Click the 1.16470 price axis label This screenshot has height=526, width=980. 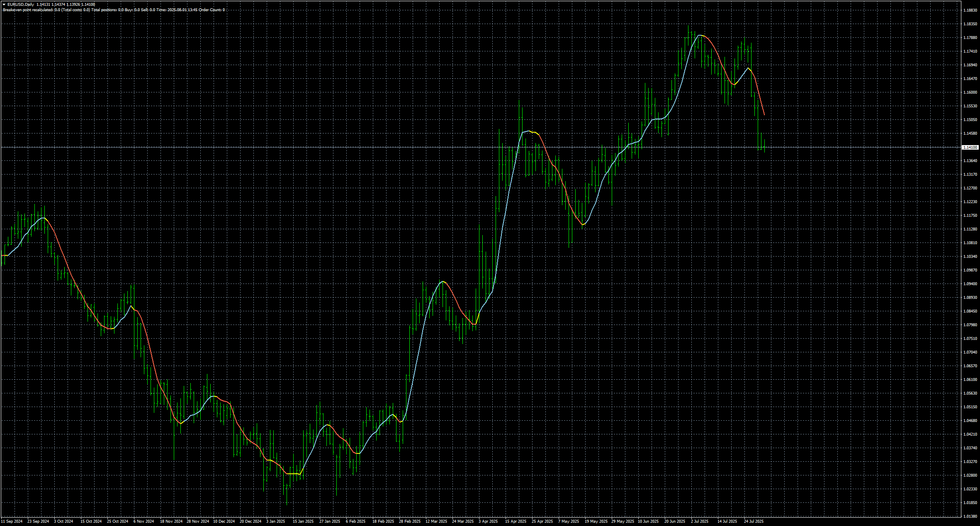(970, 79)
